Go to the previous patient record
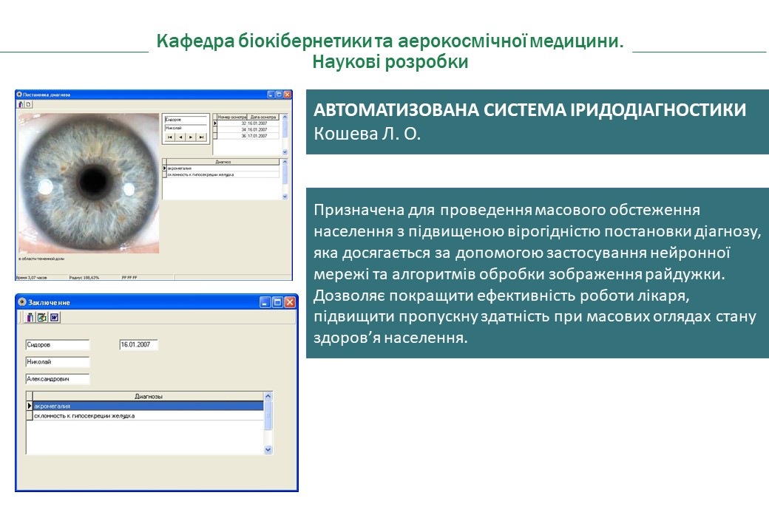The image size is (769, 532). click(x=180, y=137)
